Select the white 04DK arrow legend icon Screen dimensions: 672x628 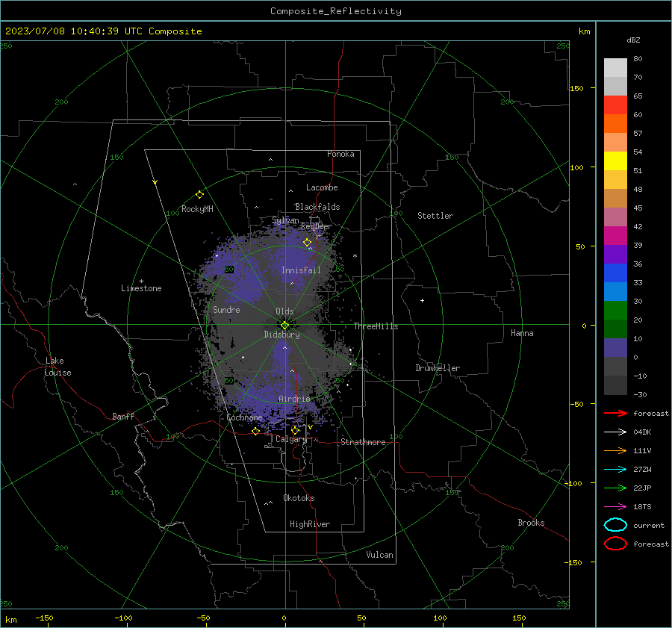615,432
